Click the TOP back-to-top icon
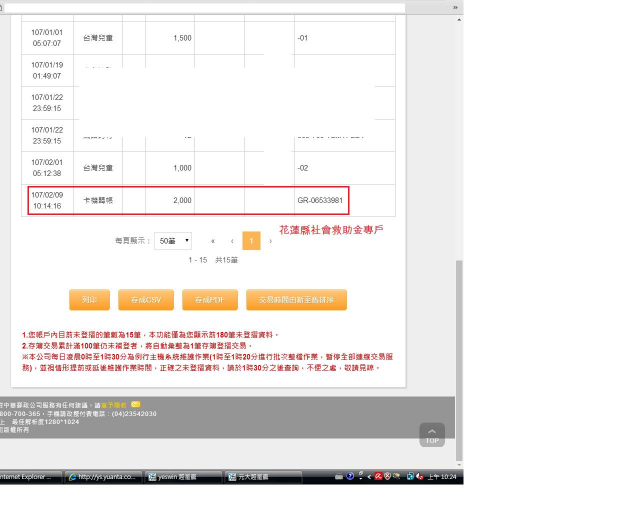Viewport: 640px width, 512px height. 431,434
